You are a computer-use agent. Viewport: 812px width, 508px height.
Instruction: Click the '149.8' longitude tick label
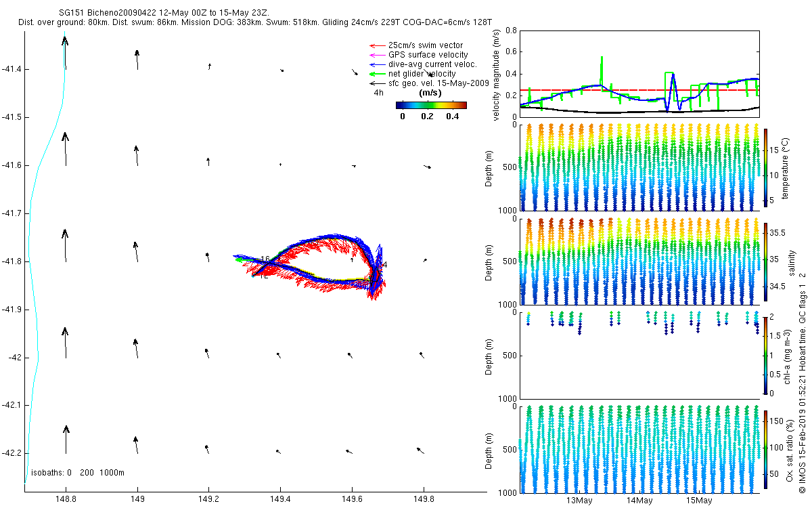[x=424, y=499]
